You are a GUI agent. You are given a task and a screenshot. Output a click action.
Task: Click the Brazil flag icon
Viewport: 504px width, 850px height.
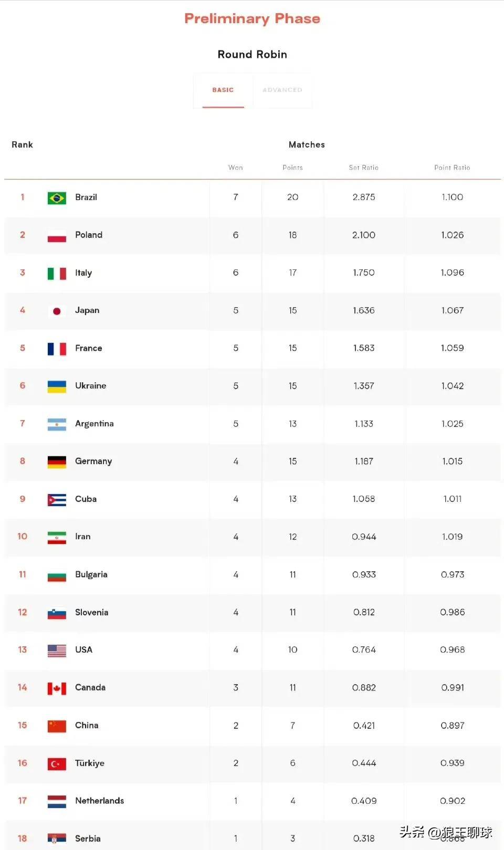coord(57,197)
